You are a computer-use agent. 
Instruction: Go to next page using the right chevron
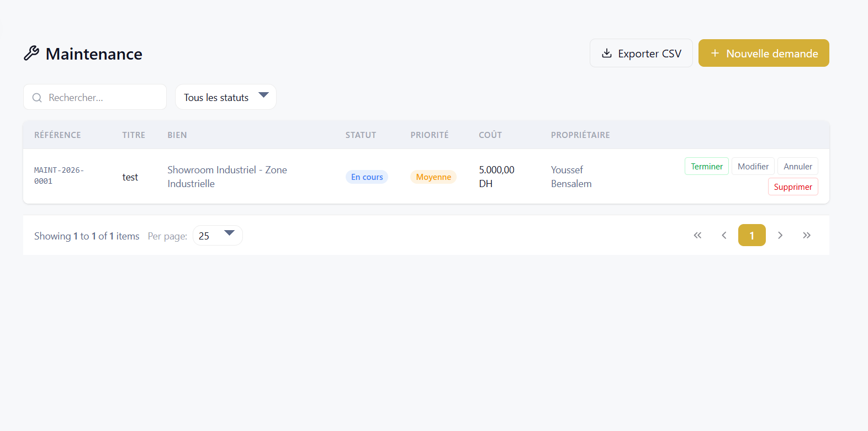pos(780,235)
